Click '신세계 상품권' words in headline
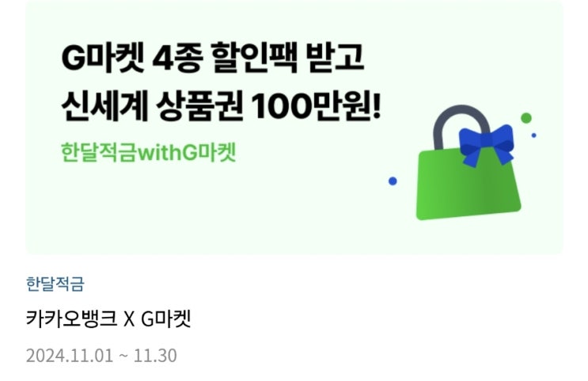 click(x=152, y=106)
